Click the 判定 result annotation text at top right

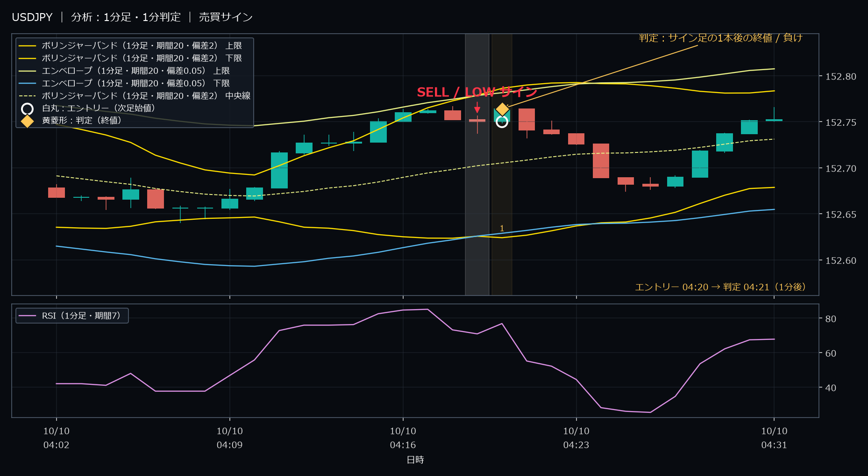[x=721, y=38]
